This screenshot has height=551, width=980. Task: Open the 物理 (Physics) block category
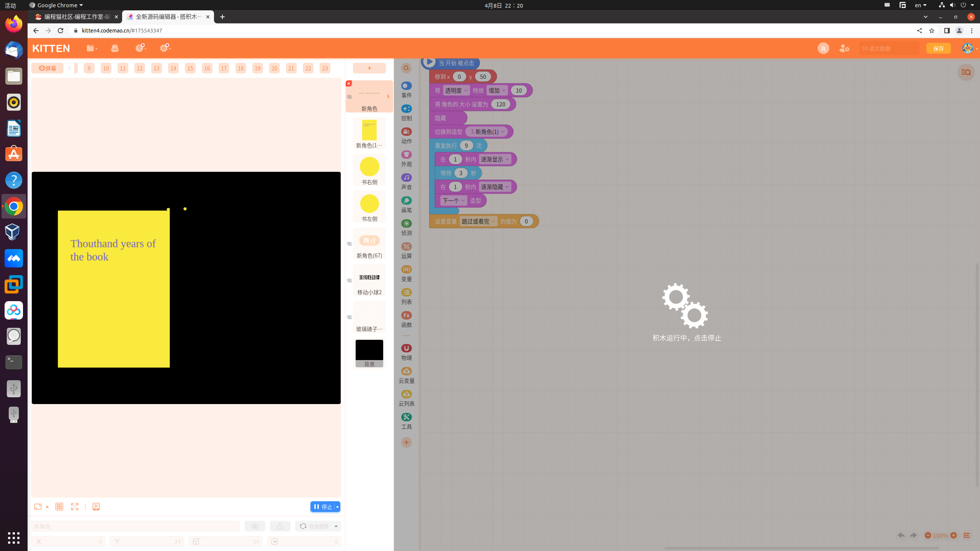406,352
